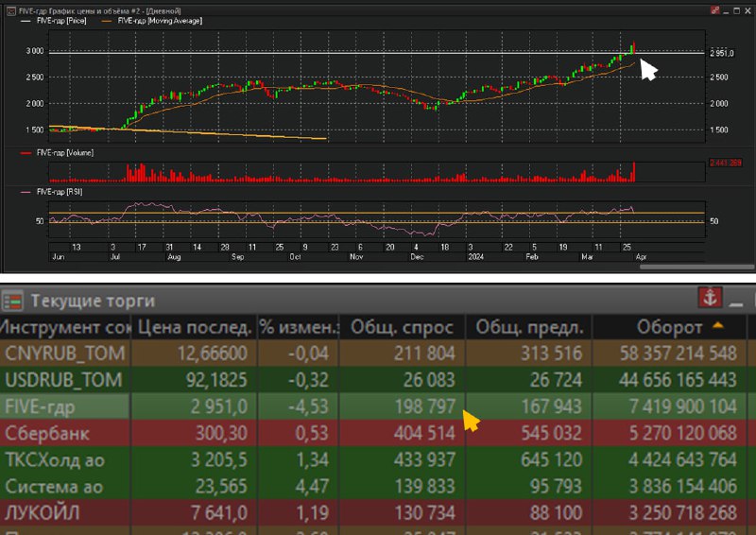Image resolution: width=756 pixels, height=535 pixels.
Task: Select the ТКСХолд ао instrument cell
Action: (x=64, y=459)
